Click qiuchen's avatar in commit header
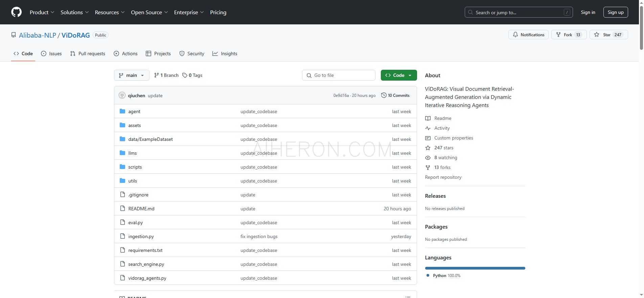The image size is (644, 298). (122, 95)
